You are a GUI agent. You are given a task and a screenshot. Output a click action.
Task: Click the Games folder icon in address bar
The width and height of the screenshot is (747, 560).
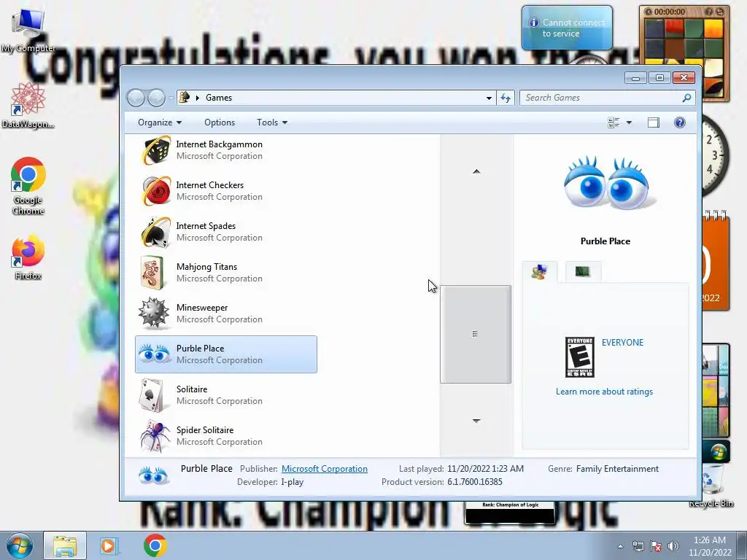(184, 98)
